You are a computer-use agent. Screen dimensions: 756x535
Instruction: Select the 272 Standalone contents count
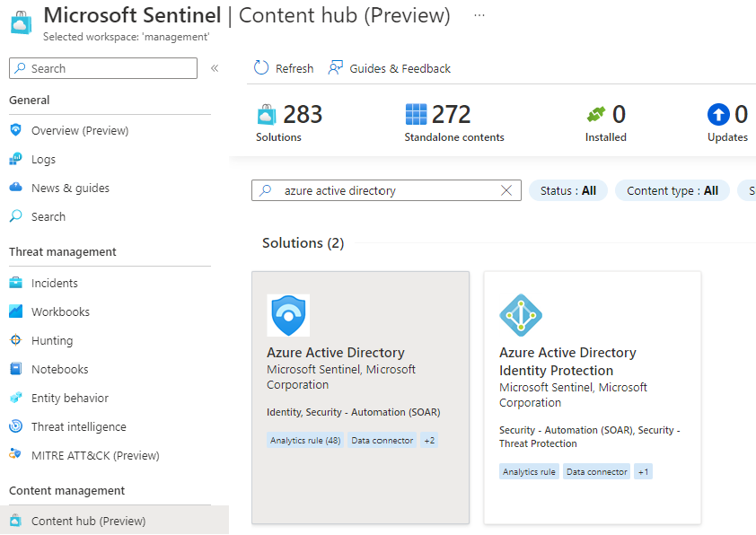[452, 115]
